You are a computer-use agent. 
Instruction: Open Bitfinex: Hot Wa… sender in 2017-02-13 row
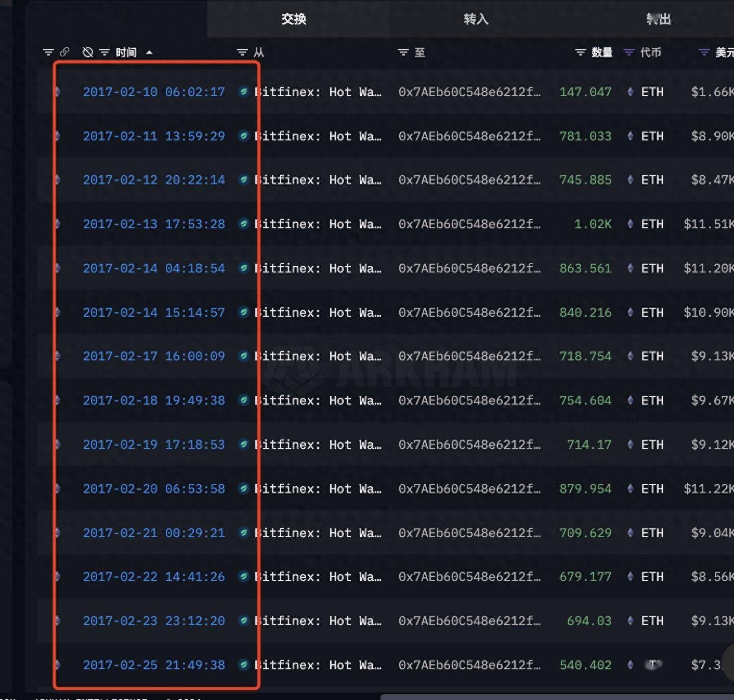click(x=318, y=224)
